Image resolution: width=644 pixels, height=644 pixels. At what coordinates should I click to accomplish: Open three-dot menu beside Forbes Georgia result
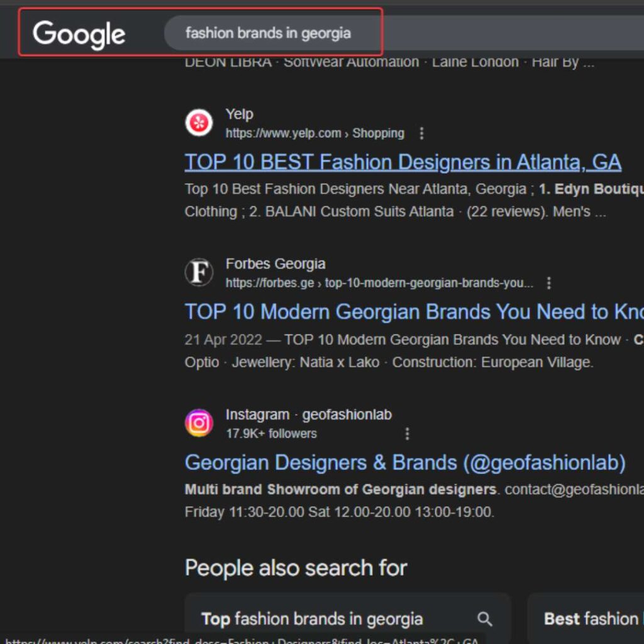click(x=548, y=283)
